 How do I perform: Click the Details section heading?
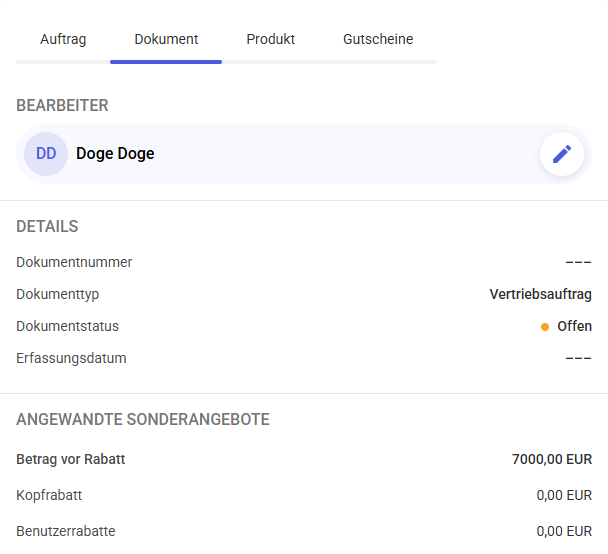click(x=47, y=226)
